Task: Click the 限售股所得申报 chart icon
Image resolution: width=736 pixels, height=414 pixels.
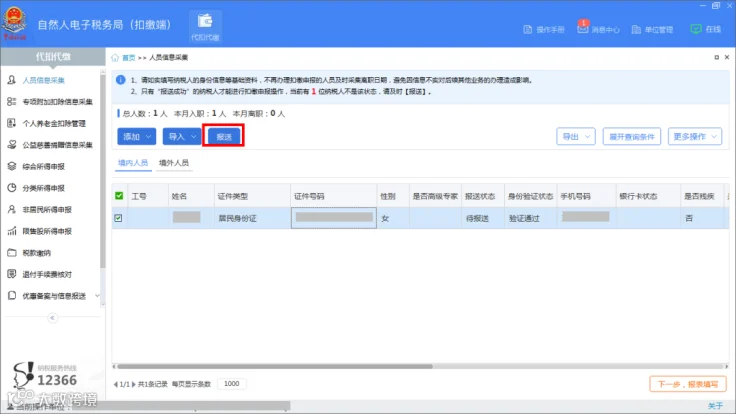Action: [12, 231]
